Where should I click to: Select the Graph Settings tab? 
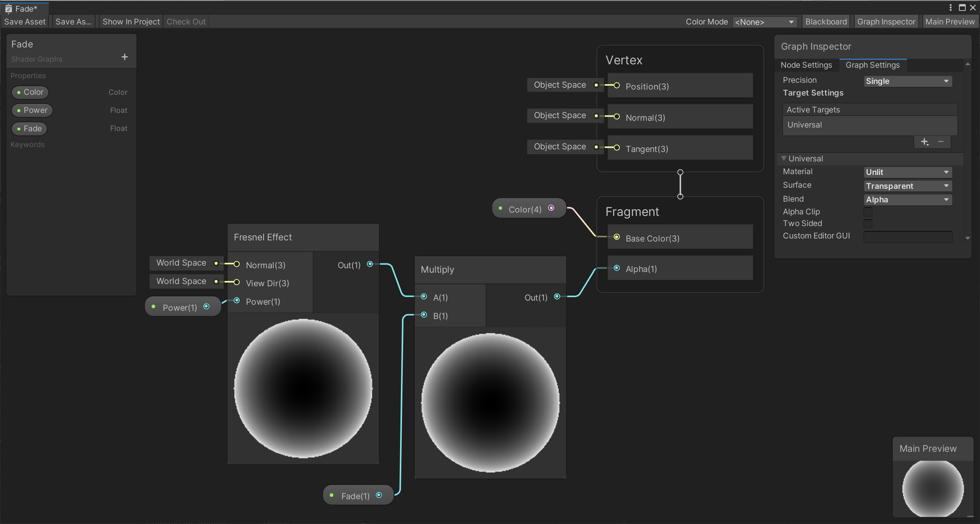click(872, 65)
